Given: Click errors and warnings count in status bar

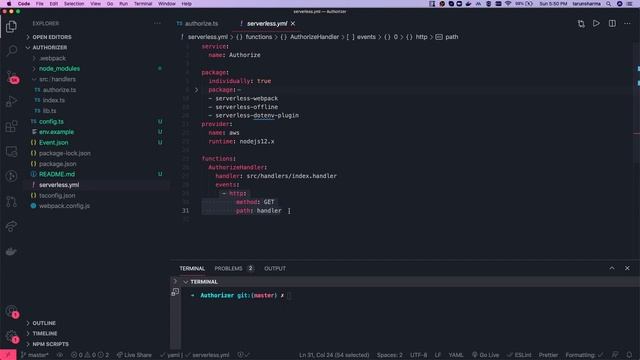Looking at the screenshot, I should click(90, 355).
